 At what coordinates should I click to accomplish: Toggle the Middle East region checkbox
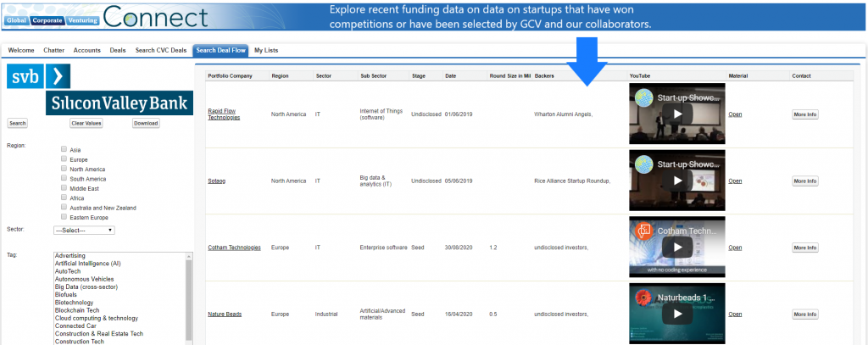click(64, 188)
